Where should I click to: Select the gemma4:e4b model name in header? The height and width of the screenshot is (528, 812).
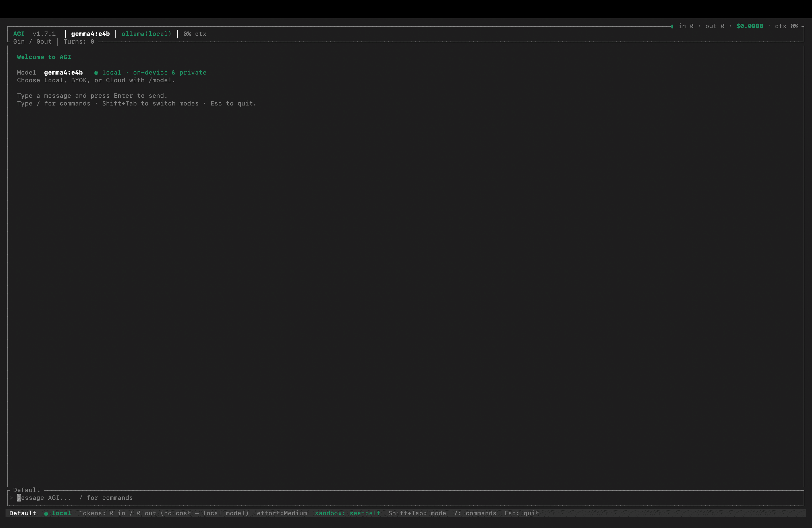(90, 34)
